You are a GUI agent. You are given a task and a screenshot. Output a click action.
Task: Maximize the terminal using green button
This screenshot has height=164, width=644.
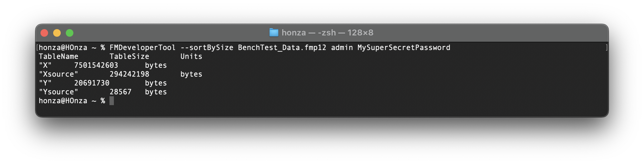[70, 33]
